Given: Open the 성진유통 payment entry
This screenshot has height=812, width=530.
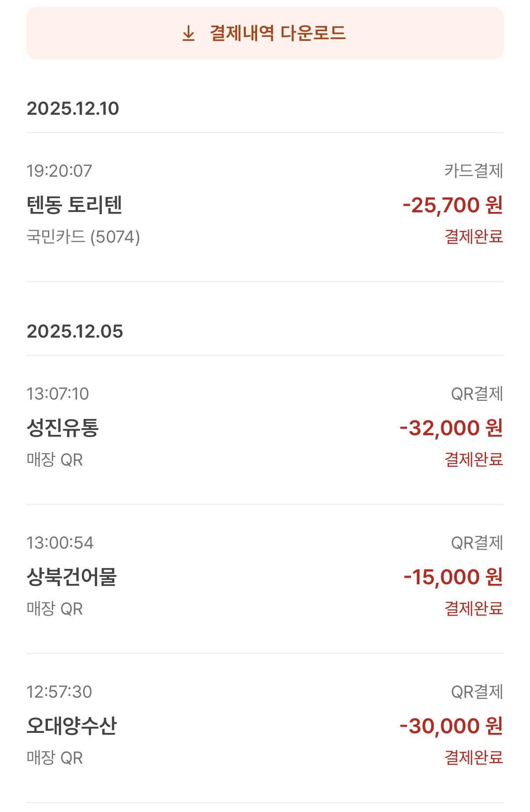Looking at the screenshot, I should tap(63, 428).
